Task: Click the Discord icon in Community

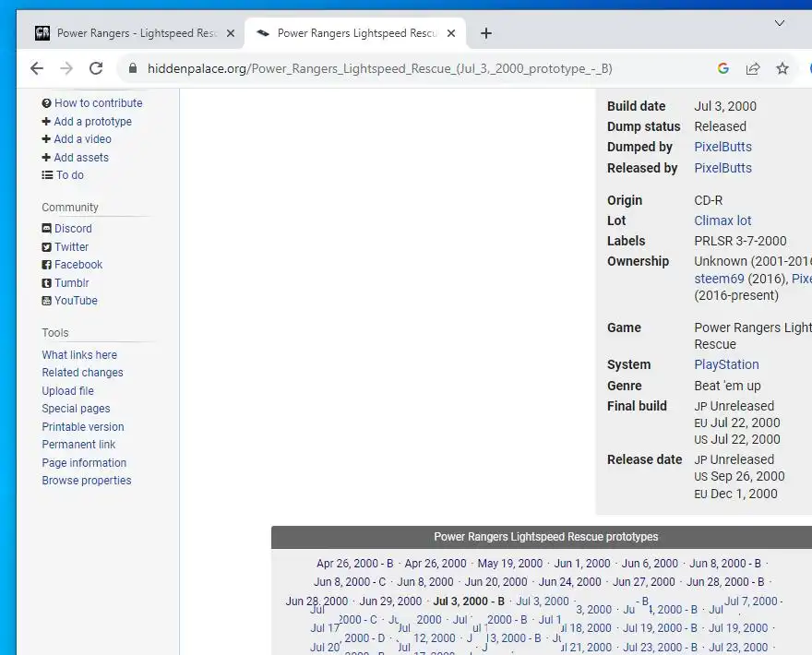Action: pyautogui.click(x=47, y=229)
